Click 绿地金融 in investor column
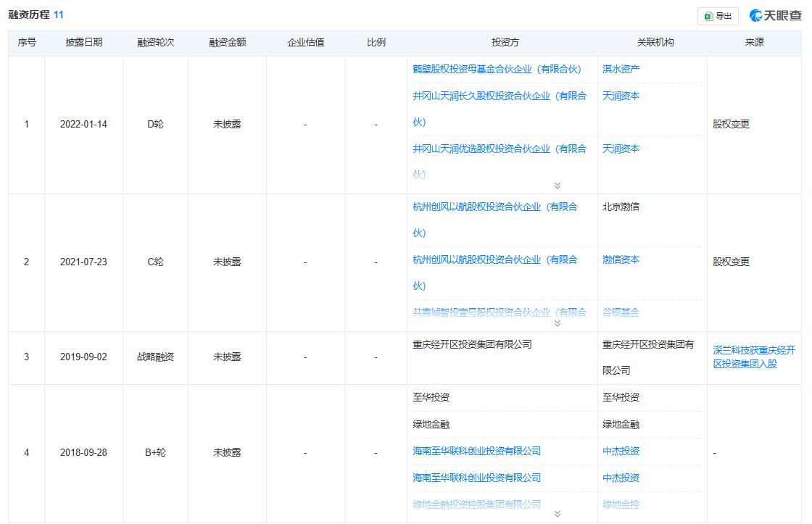The height and width of the screenshot is (524, 812). [431, 424]
